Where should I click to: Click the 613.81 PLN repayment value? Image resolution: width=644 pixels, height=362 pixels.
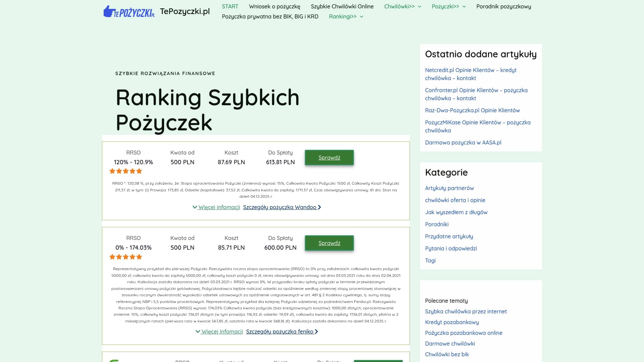coord(280,162)
